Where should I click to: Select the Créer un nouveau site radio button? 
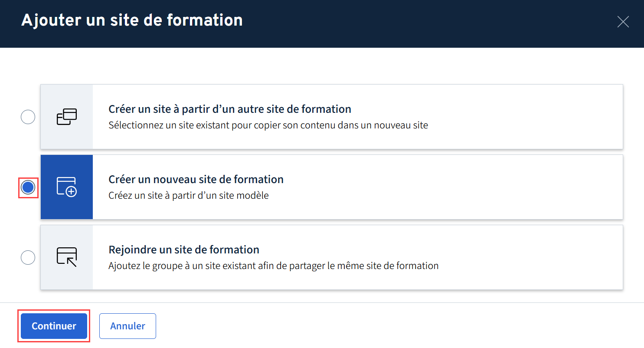click(x=28, y=187)
